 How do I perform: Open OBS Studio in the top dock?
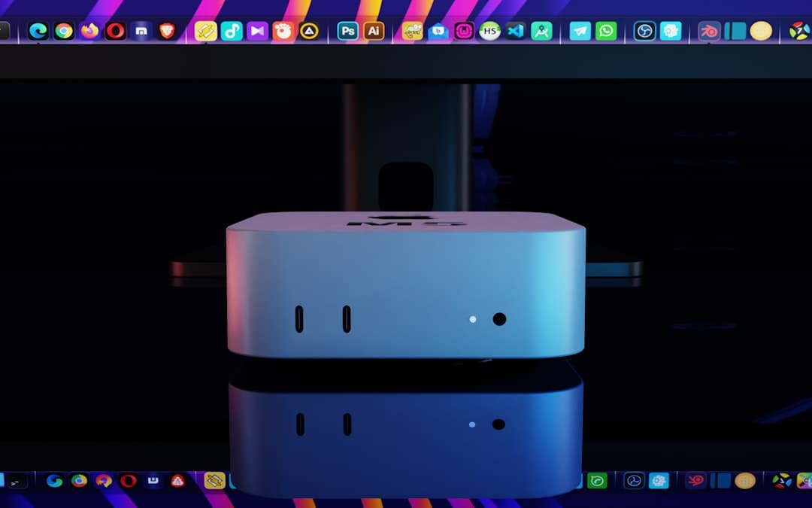pos(644,31)
